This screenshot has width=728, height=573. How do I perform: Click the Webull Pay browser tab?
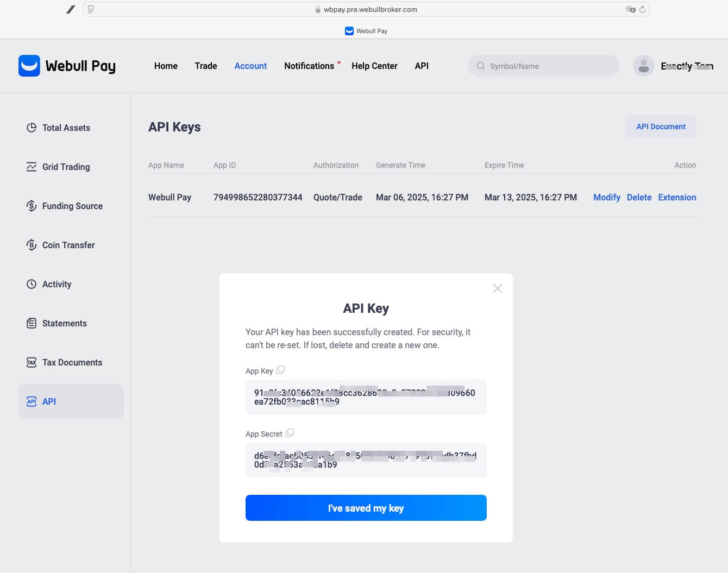click(x=366, y=31)
